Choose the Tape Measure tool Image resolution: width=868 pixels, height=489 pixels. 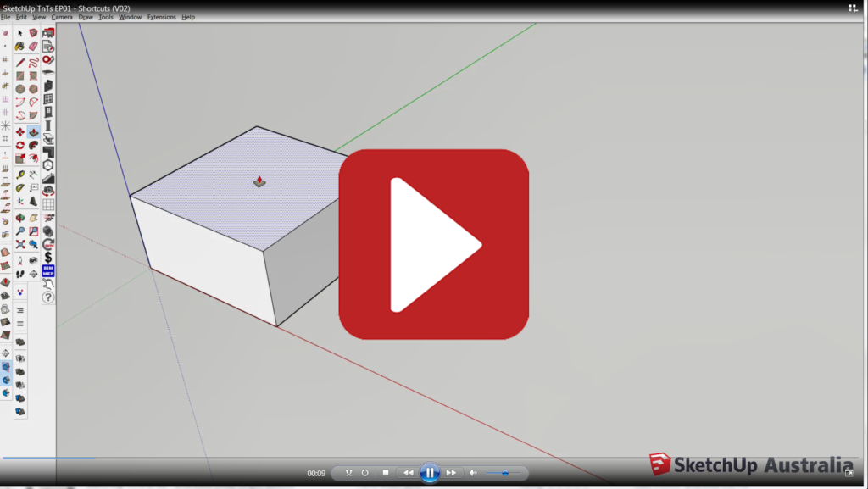click(19, 174)
